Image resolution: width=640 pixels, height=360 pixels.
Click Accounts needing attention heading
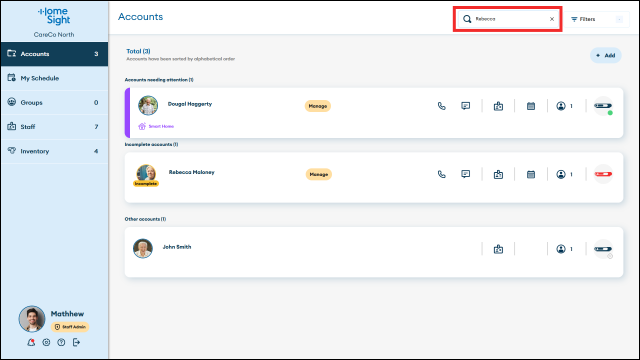[159, 80]
